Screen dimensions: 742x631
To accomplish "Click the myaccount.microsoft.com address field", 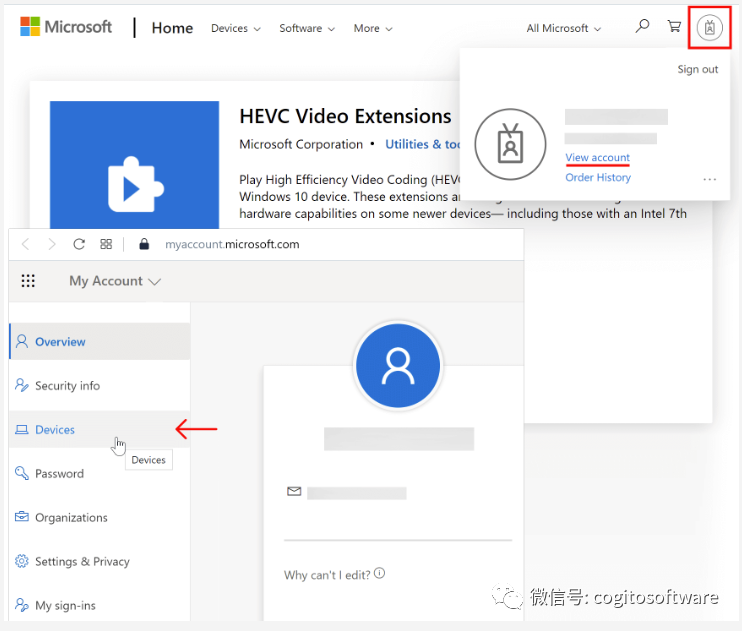I will (232, 244).
